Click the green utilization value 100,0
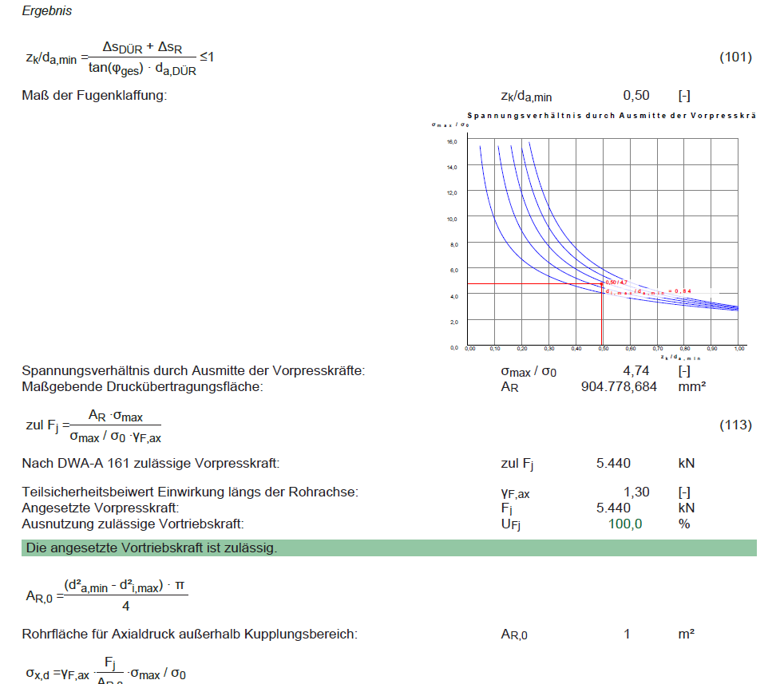Screen dimensions: 784x684 pyautogui.click(x=625, y=523)
